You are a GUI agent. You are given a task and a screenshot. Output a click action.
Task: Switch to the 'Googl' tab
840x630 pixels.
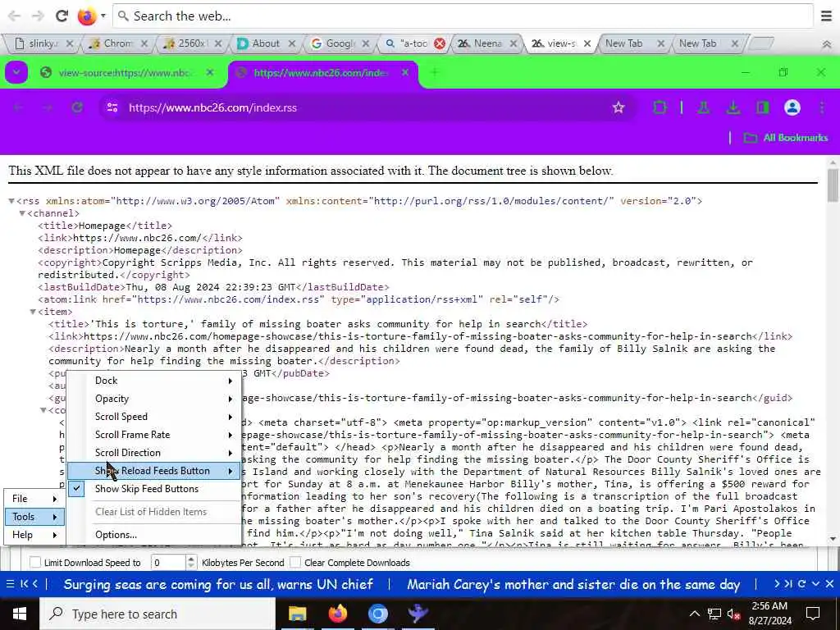coord(340,43)
